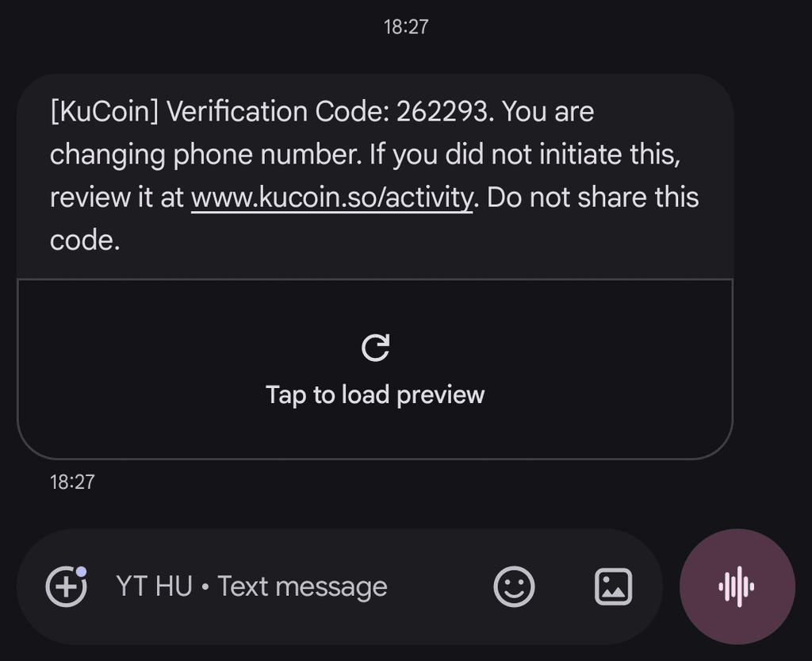The image size is (812, 661).
Task: Tap the blue dot badge on plus icon
Action: (x=82, y=571)
